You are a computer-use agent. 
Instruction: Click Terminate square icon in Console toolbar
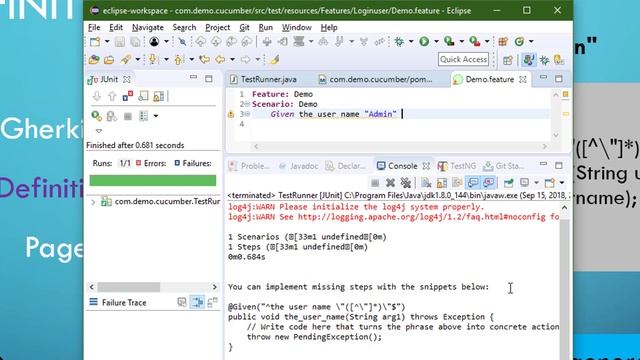click(x=375, y=183)
